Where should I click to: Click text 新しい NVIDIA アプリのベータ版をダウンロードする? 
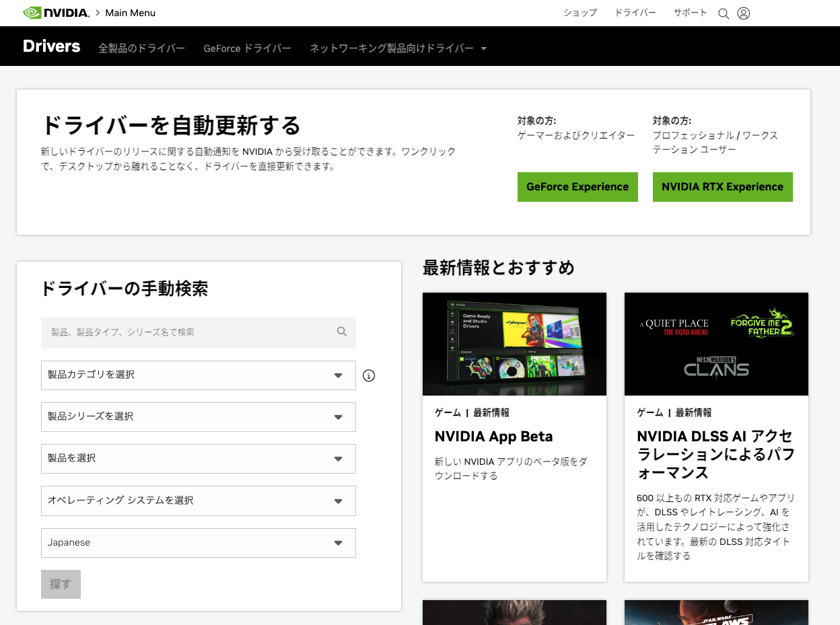(511, 469)
